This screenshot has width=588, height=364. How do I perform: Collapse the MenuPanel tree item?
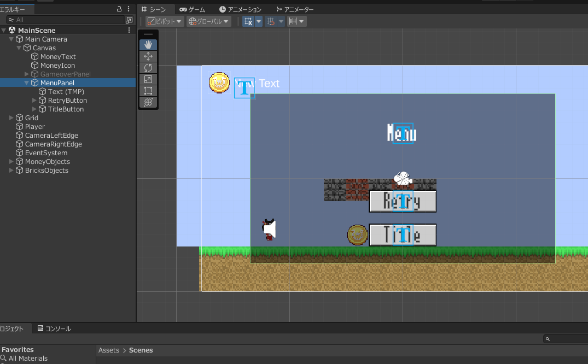coord(27,83)
